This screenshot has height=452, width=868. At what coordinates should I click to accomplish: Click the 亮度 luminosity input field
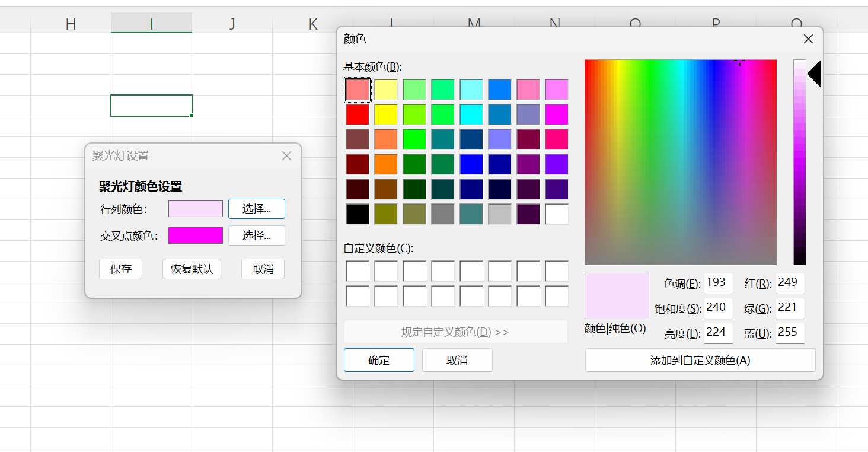718,333
